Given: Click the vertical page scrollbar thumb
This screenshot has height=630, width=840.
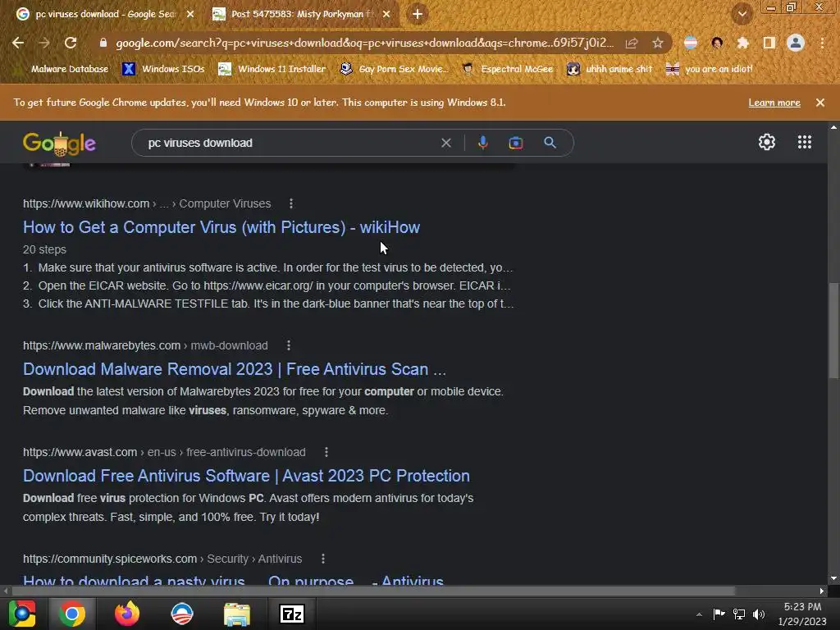Looking at the screenshot, I should (833, 331).
